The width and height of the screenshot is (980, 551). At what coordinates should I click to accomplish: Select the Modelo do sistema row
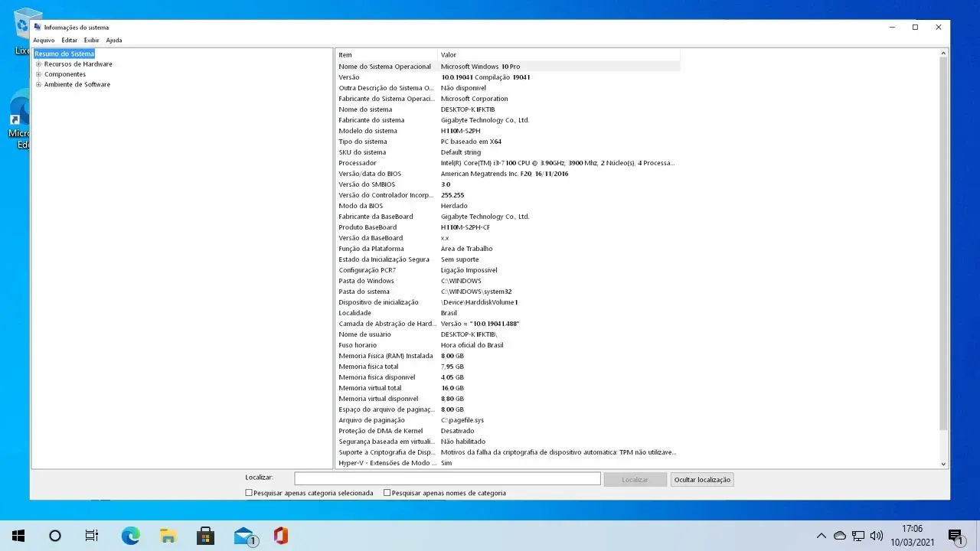(508, 131)
